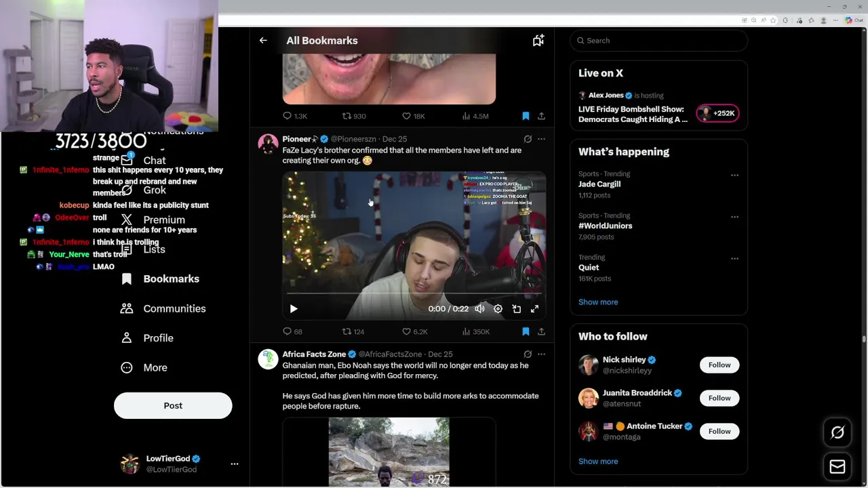868x488 pixels.
Task: Open Jade Cargill trend
Action: 599,184
